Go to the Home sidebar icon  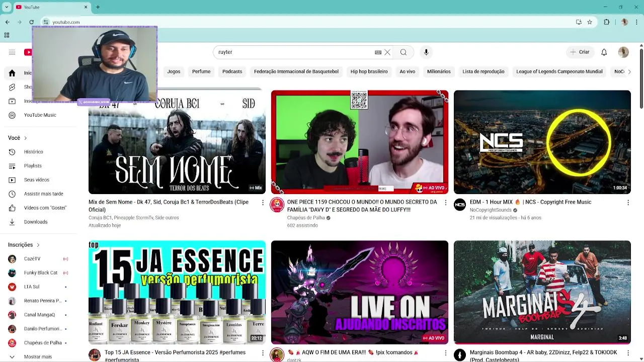[x=12, y=73]
